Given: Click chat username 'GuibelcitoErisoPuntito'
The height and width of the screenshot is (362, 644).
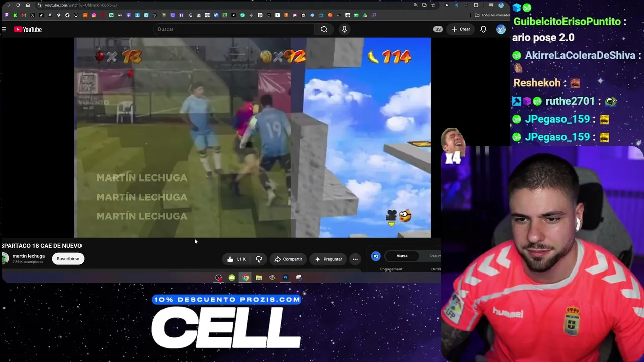Looking at the screenshot, I should tap(567, 22).
